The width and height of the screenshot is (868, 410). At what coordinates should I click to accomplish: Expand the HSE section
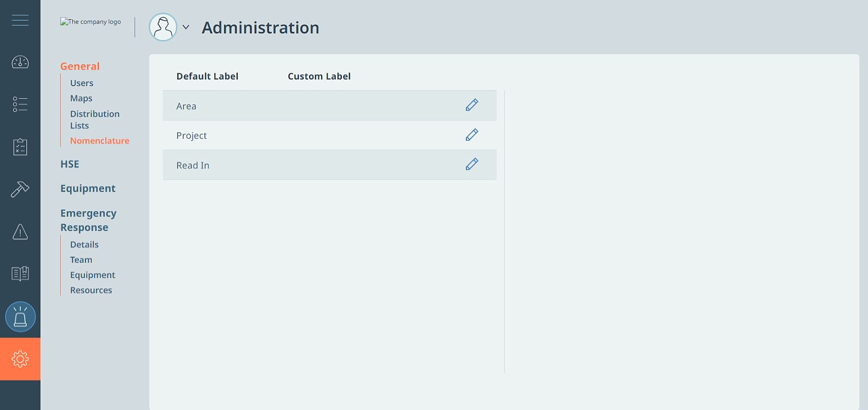pos(70,164)
